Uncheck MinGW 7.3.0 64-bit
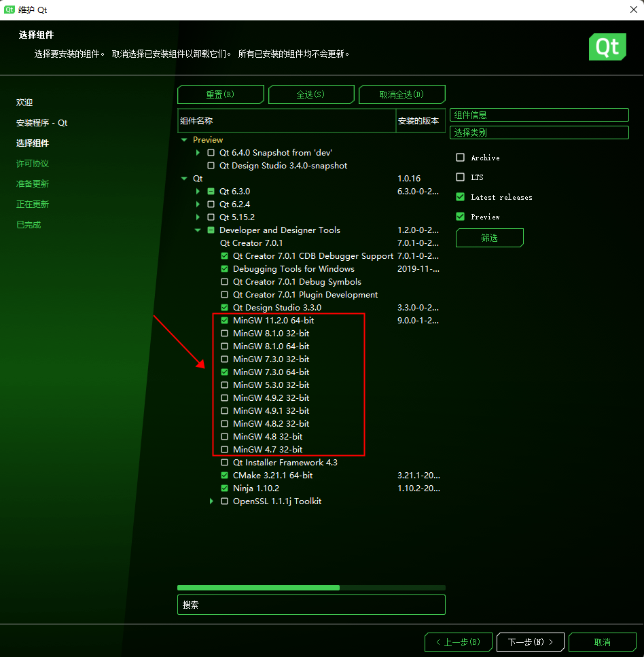This screenshot has width=644, height=657. click(225, 372)
